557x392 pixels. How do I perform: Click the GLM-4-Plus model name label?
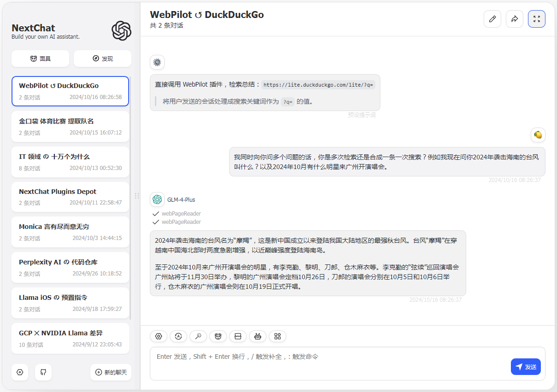click(181, 200)
